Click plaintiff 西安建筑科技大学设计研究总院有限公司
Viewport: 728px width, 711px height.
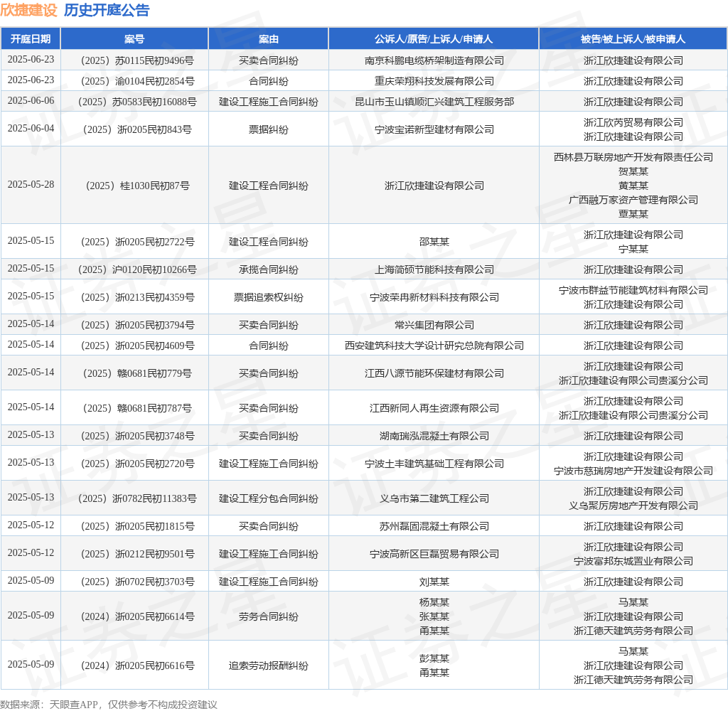(434, 346)
